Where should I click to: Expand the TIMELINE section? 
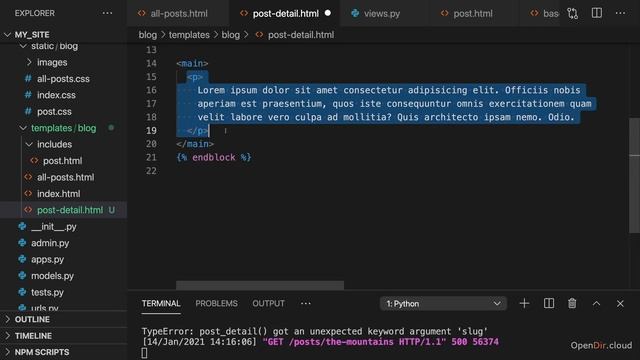coord(33,336)
